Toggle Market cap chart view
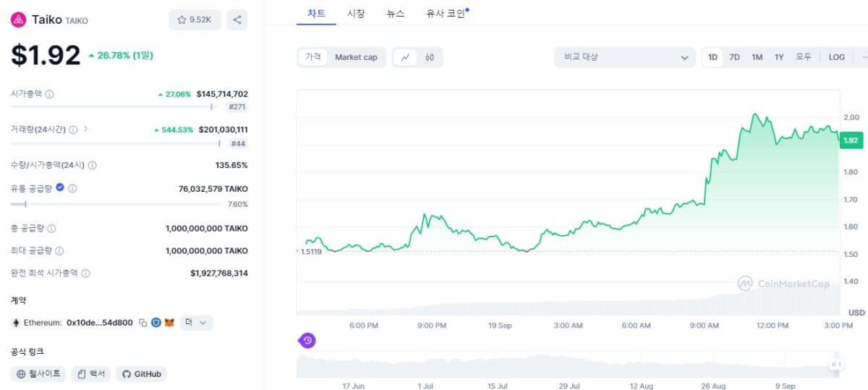 coord(355,57)
